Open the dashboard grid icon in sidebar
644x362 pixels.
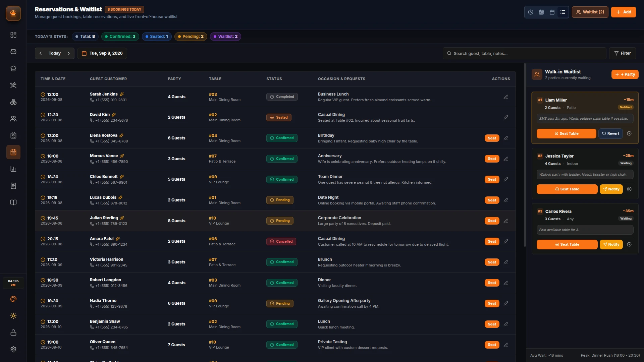13,35
